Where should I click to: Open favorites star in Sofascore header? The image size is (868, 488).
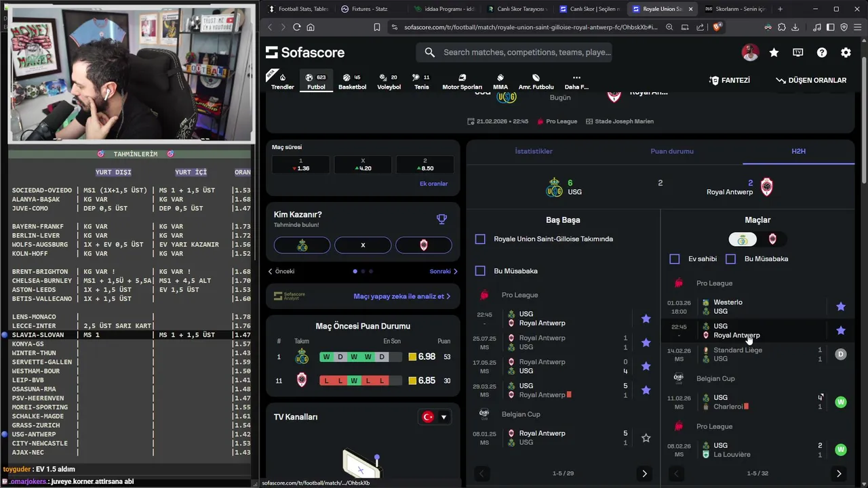pyautogui.click(x=774, y=52)
